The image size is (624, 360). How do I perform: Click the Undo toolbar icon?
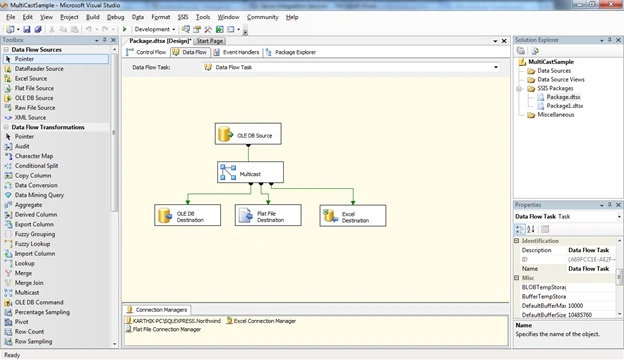(x=88, y=29)
